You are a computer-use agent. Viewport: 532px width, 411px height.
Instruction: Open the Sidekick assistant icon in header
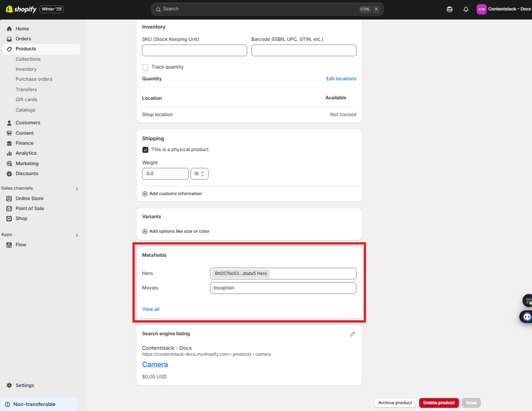coord(449,9)
